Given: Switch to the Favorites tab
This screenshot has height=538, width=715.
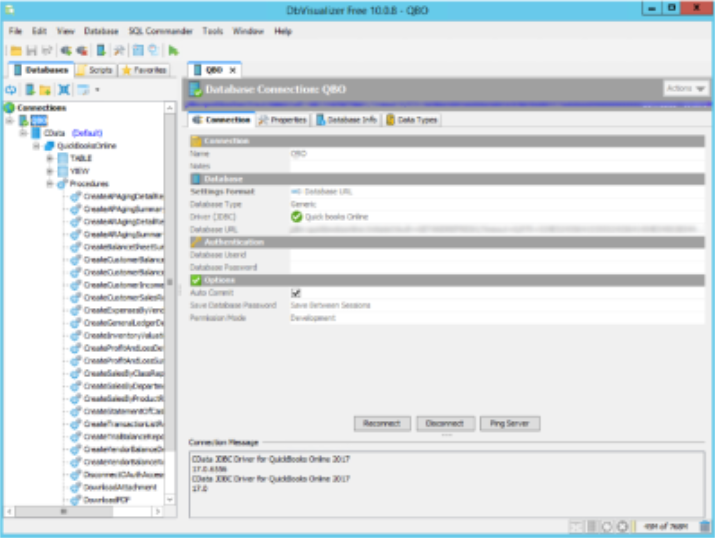Looking at the screenshot, I should (145, 70).
